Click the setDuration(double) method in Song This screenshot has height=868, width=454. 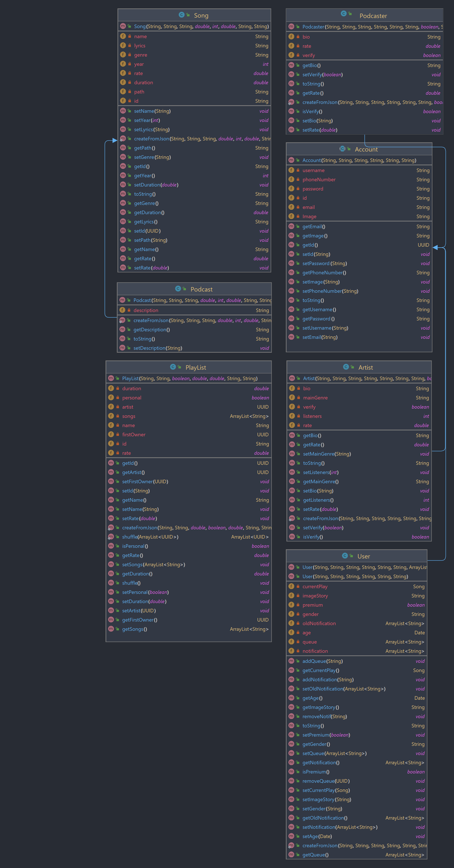pos(156,185)
